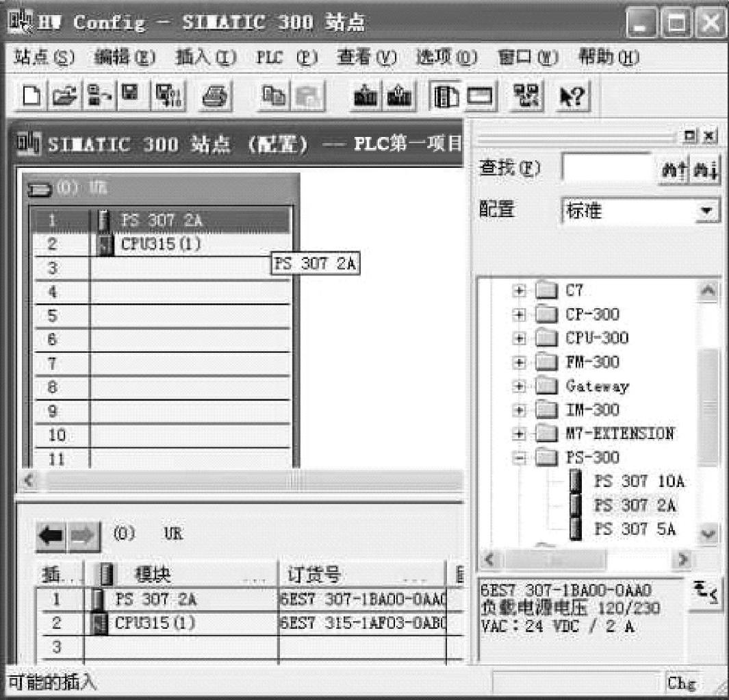Click the address overview window icon
729x700 pixels.
479,96
